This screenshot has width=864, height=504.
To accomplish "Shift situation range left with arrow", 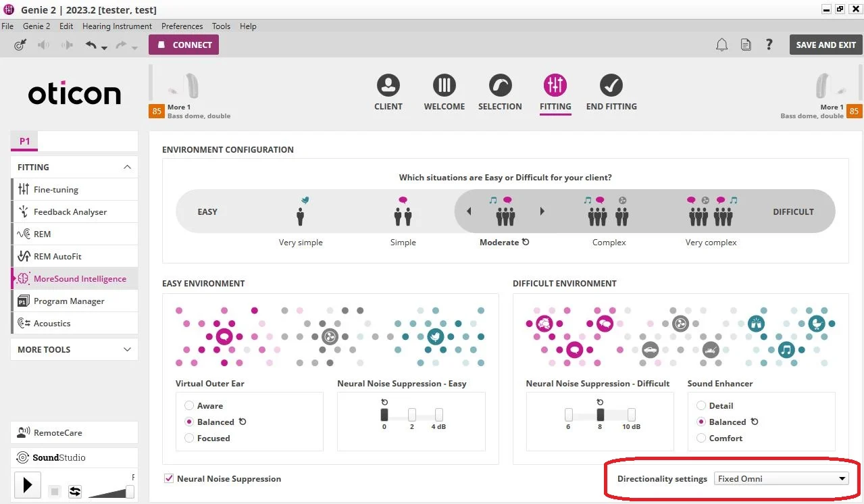I will (469, 211).
